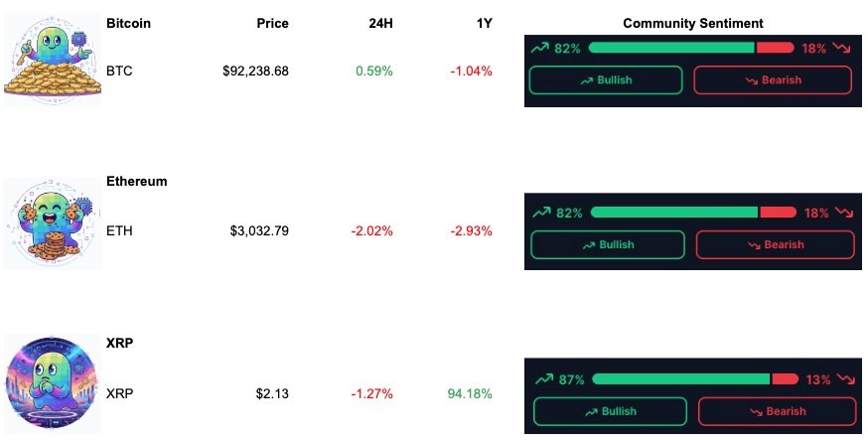Click the green up-trend arrow in Bitcoin sentiment
The width and height of the screenshot is (868, 440).
point(540,48)
